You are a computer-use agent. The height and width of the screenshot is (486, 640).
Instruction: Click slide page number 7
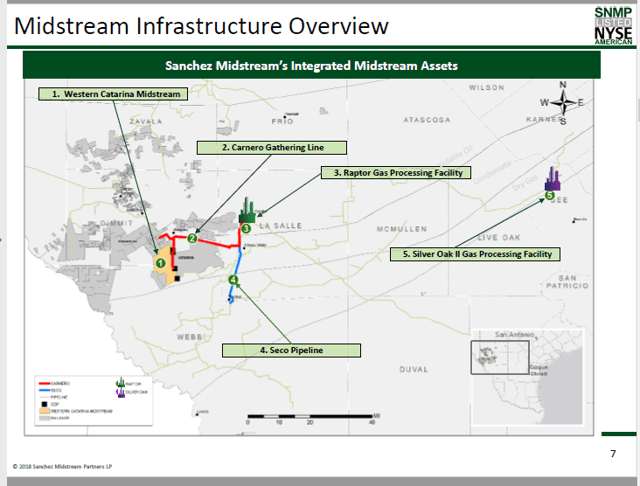(x=613, y=454)
